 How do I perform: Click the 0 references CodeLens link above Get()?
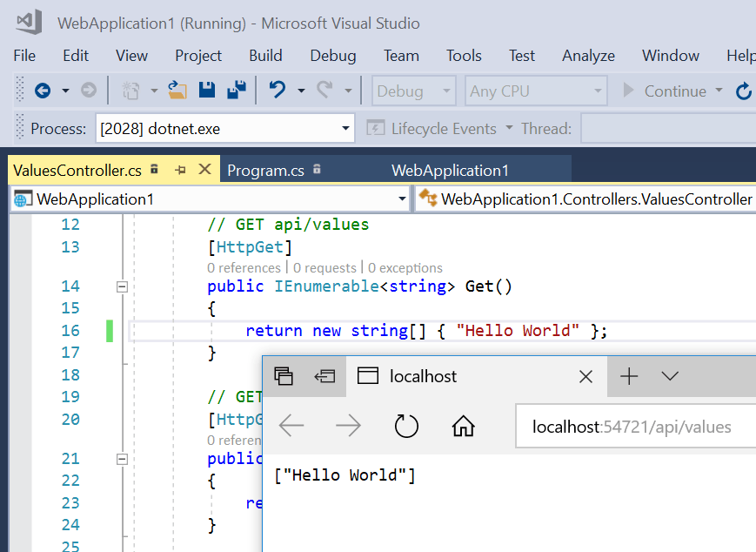(x=244, y=268)
